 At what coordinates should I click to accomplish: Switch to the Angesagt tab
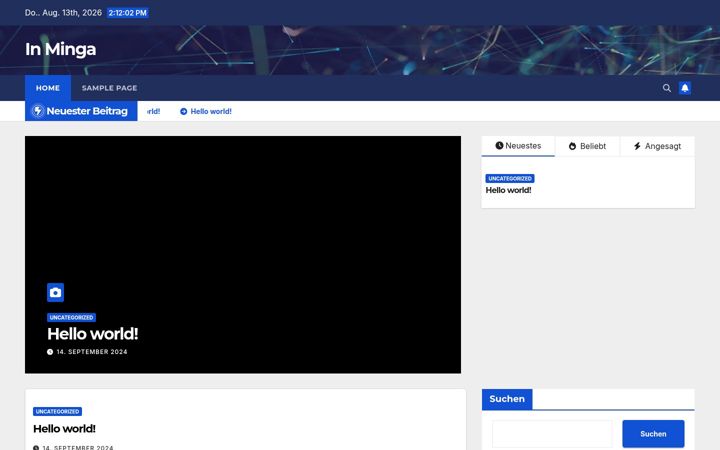[657, 146]
